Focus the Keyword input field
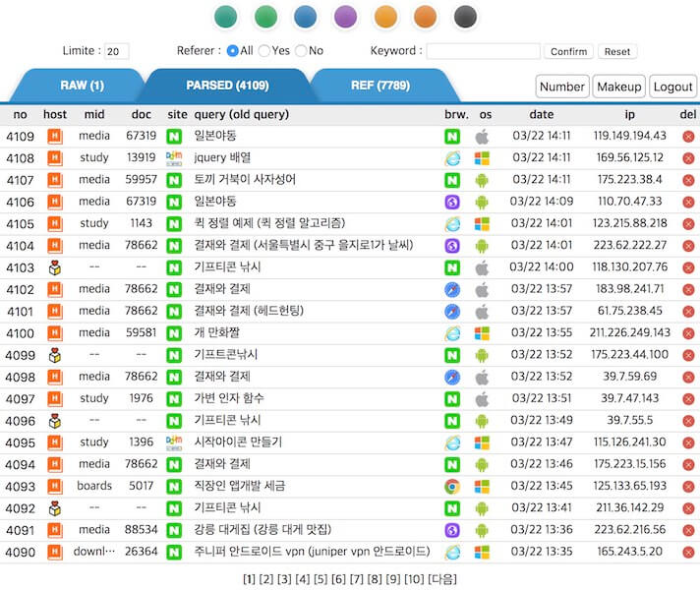This screenshot has height=590, width=700. point(483,51)
